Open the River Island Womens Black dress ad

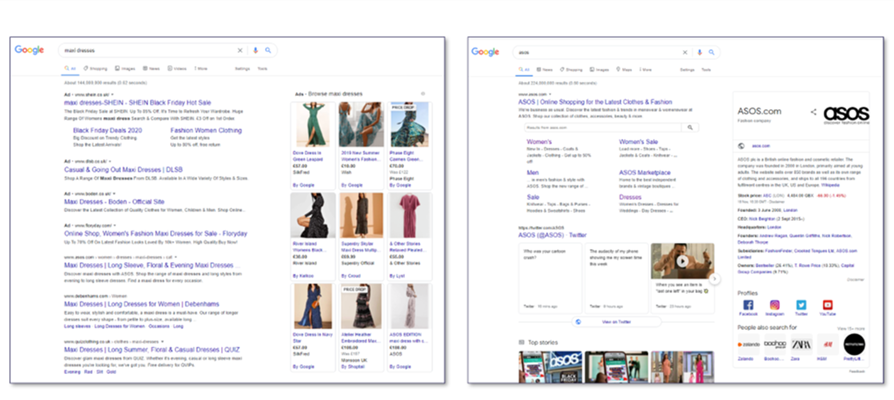tap(312, 236)
